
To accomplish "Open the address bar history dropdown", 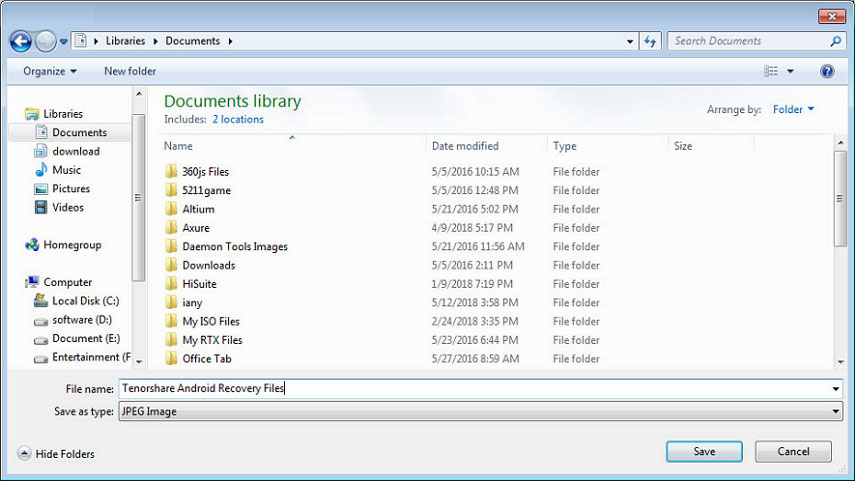I will (630, 41).
